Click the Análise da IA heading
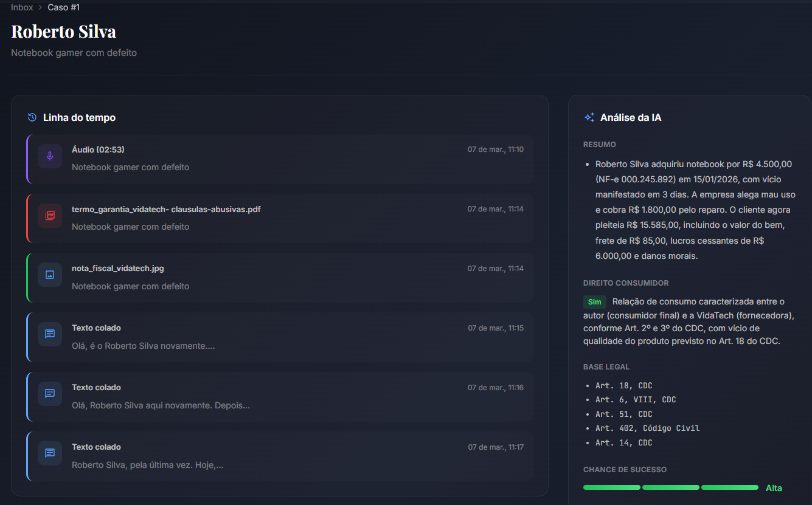Screen dimensions: 812x505 click(x=631, y=118)
